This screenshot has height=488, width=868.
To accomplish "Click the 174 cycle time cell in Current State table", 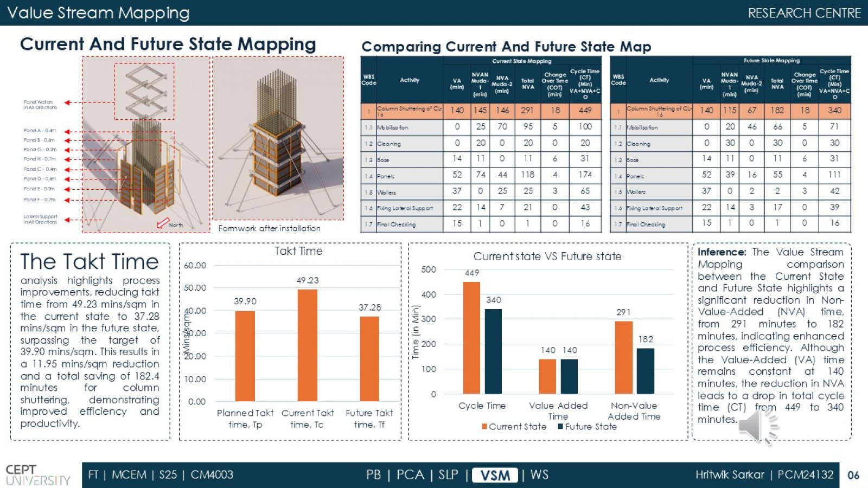I will pyautogui.click(x=585, y=175).
